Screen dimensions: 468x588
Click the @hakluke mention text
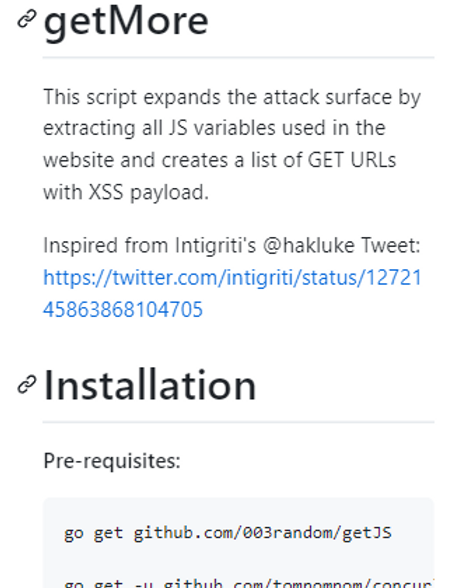point(309,246)
